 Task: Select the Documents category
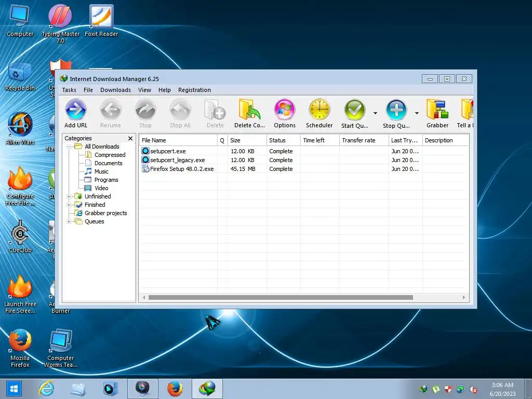[x=108, y=163]
